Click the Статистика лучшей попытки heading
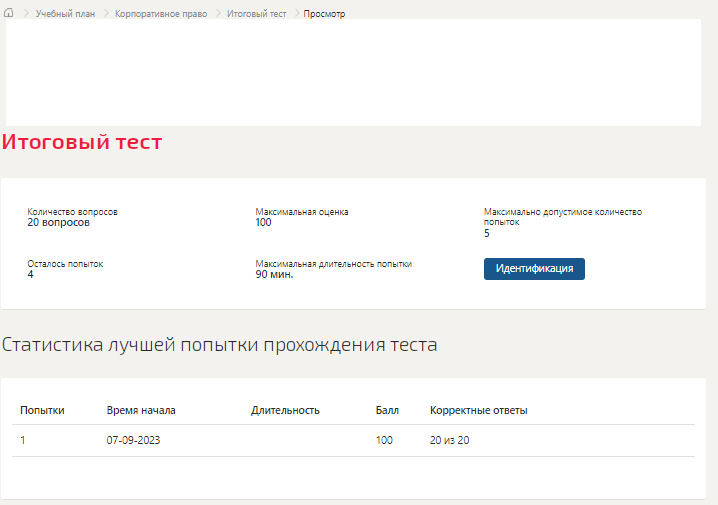This screenshot has height=505, width=718. 219,345
